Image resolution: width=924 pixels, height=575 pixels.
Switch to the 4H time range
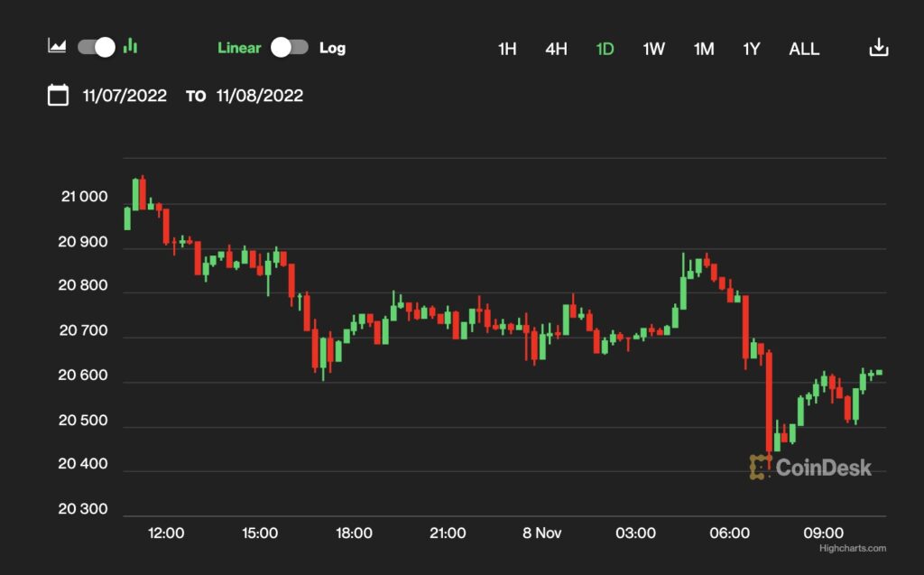[x=556, y=49]
